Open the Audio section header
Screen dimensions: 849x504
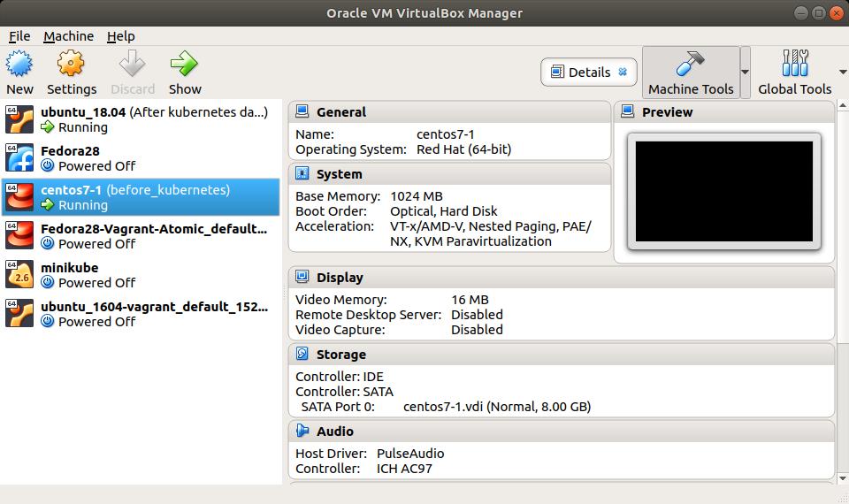[x=562, y=431]
